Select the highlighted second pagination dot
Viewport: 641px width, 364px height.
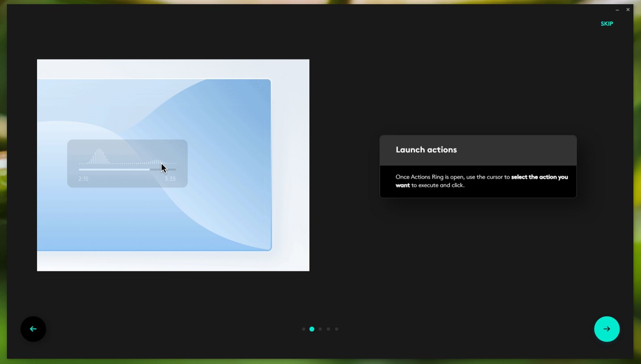click(312, 329)
